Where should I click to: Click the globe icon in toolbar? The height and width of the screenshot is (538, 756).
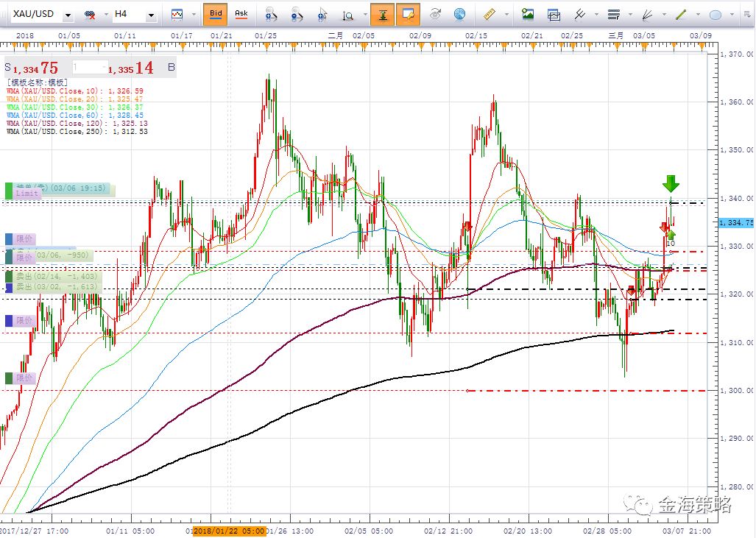coord(459,14)
